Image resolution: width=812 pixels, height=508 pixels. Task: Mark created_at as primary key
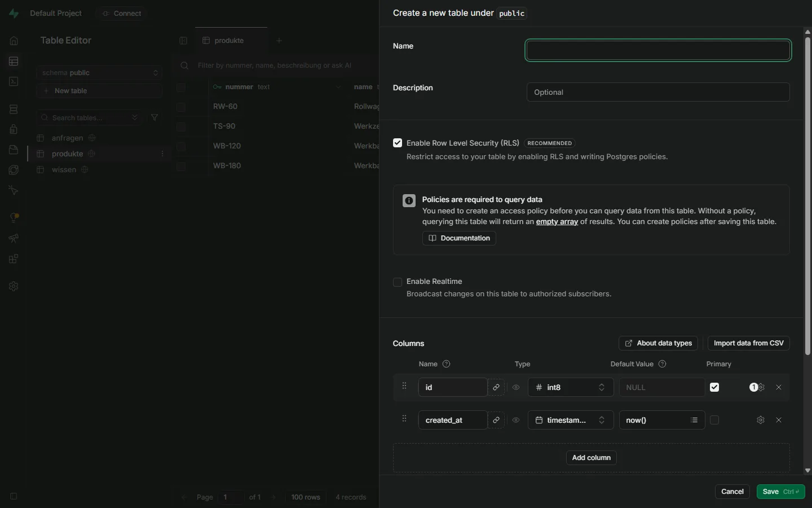714,420
